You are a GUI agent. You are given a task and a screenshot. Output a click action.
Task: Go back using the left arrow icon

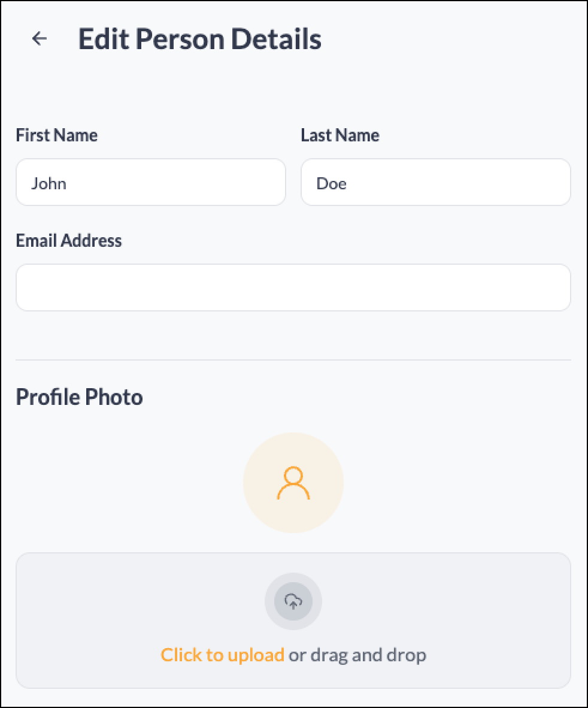tap(40, 39)
